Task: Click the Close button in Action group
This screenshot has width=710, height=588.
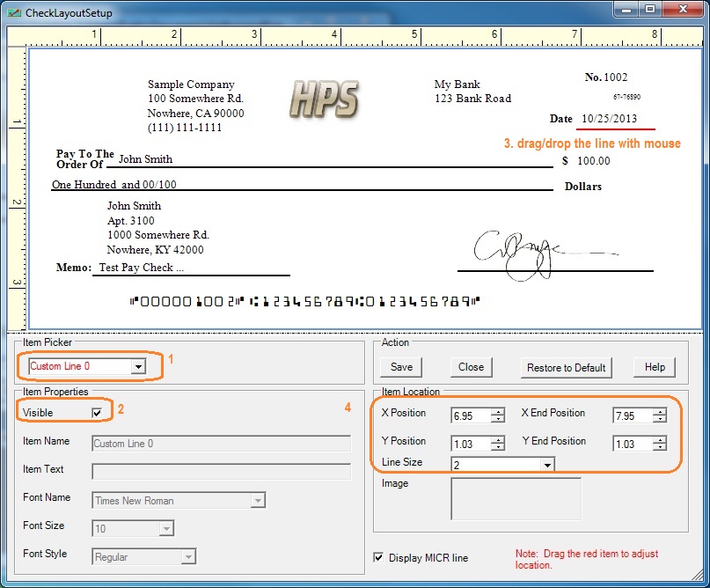Action: (x=471, y=367)
